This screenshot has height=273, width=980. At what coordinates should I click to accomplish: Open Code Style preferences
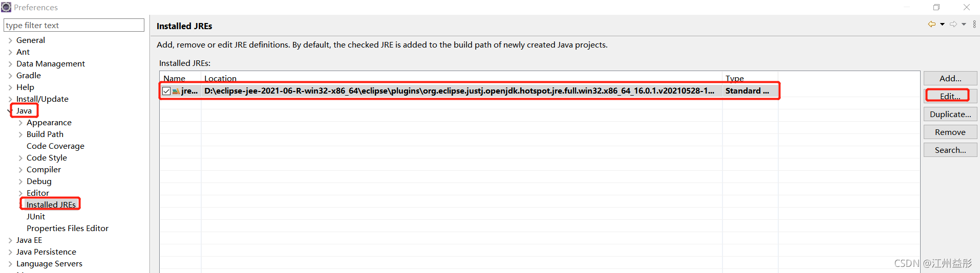47,157
